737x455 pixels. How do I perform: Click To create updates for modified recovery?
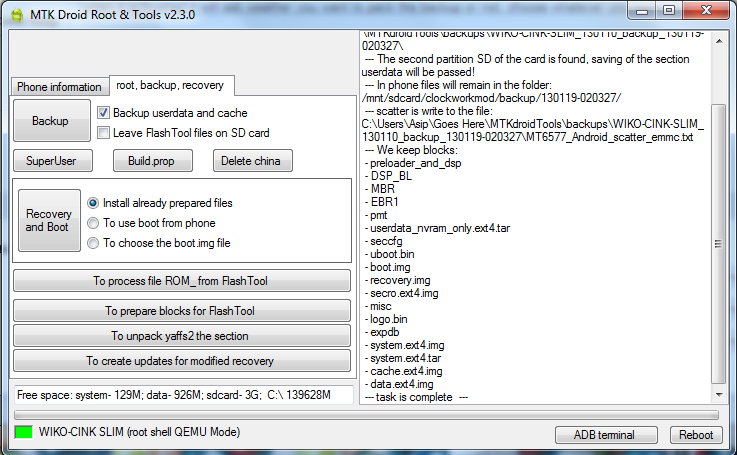181,361
